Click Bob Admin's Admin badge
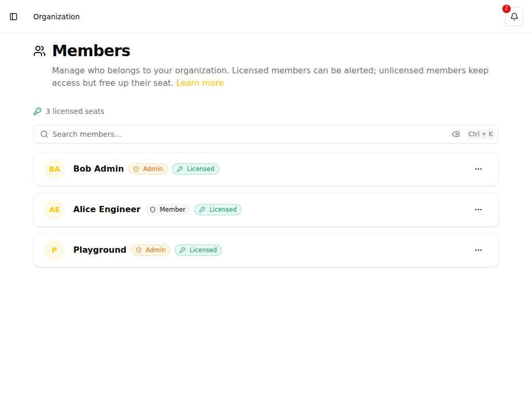 pos(148,169)
